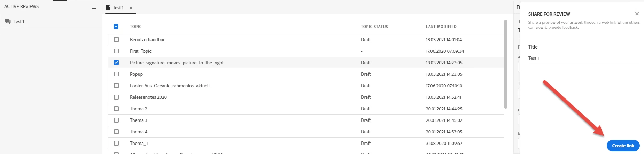Select the First_Topic topic name
644x154 pixels.
pos(140,51)
